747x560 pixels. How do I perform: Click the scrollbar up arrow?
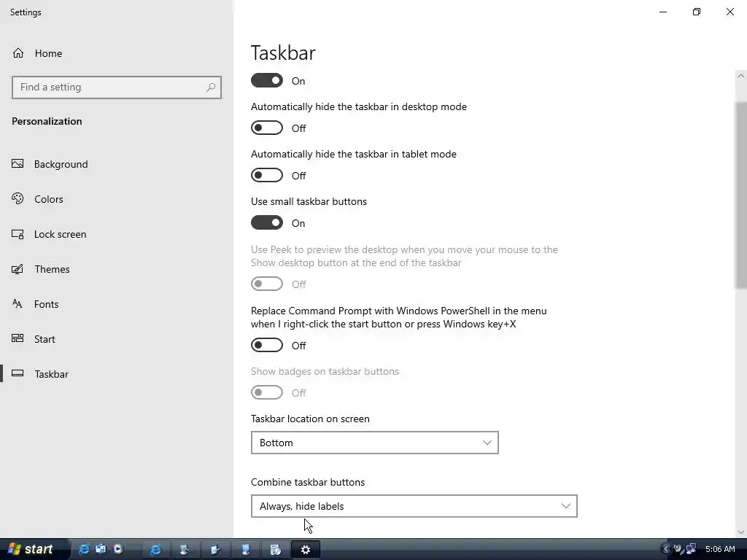(741, 76)
